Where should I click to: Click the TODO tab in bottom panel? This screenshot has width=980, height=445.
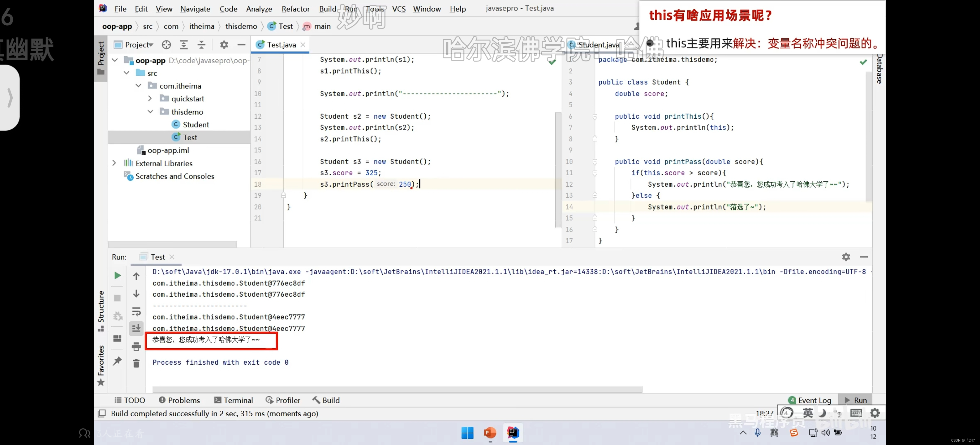click(129, 400)
